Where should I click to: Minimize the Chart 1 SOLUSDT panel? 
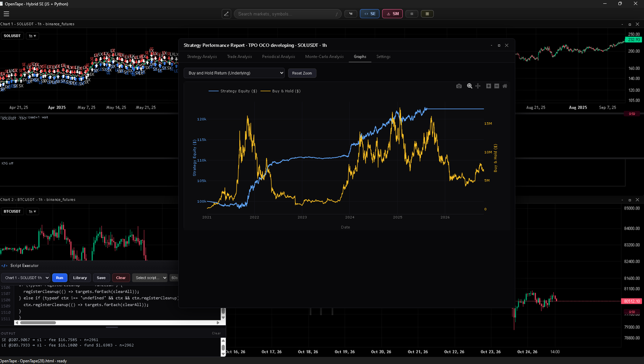point(623,24)
